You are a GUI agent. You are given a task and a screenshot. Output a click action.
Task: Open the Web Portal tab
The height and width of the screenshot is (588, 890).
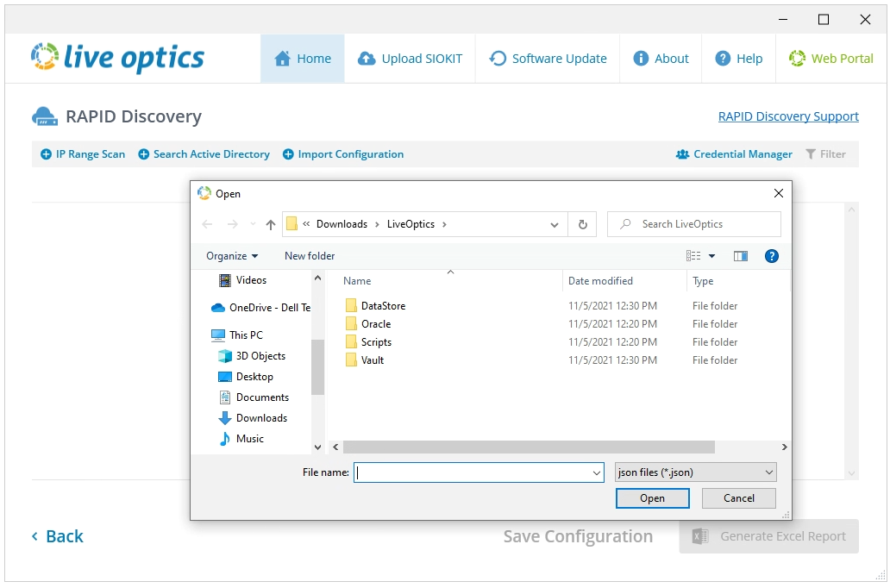[831, 59]
